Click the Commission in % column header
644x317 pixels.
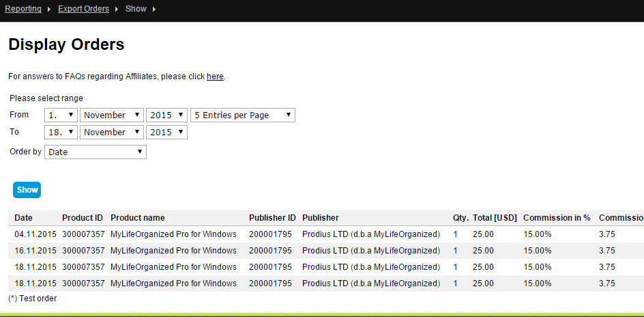coord(557,218)
